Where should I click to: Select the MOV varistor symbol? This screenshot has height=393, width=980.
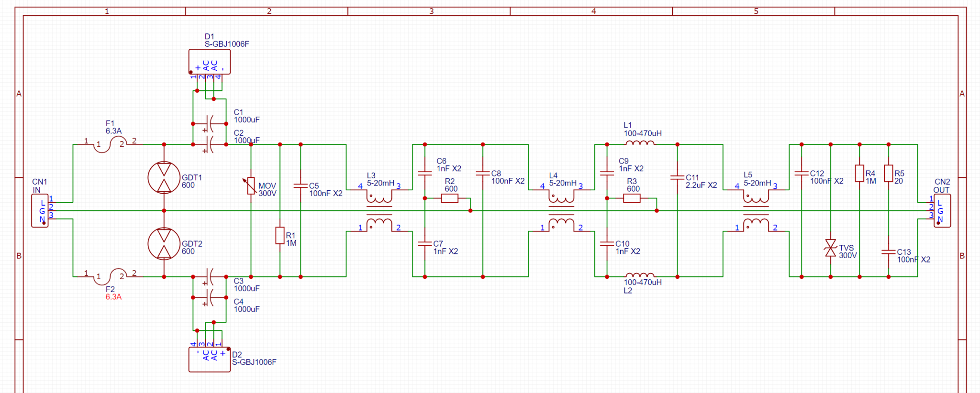click(251, 186)
